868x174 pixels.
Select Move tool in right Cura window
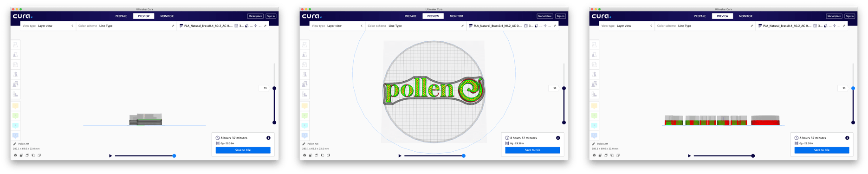tap(594, 45)
